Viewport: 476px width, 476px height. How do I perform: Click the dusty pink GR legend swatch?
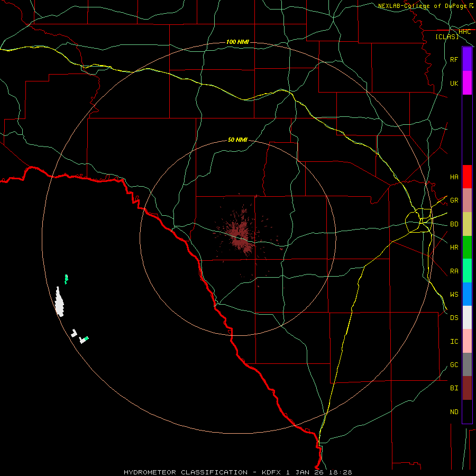pos(467,200)
